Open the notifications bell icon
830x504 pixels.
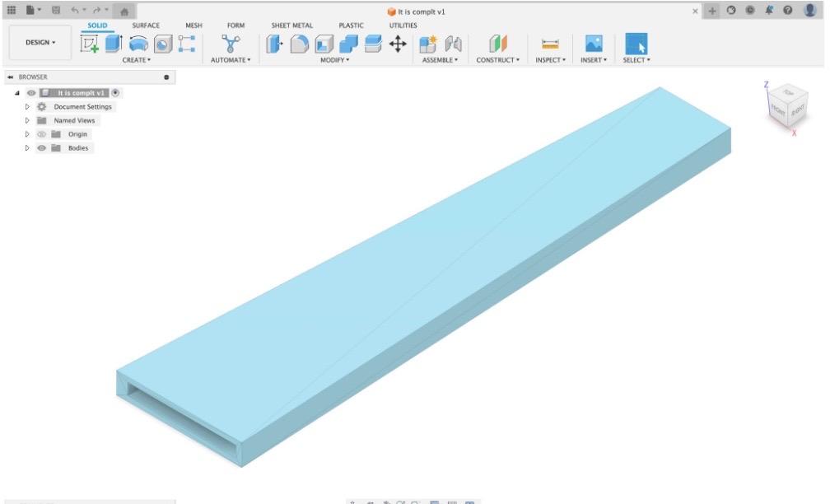(769, 10)
